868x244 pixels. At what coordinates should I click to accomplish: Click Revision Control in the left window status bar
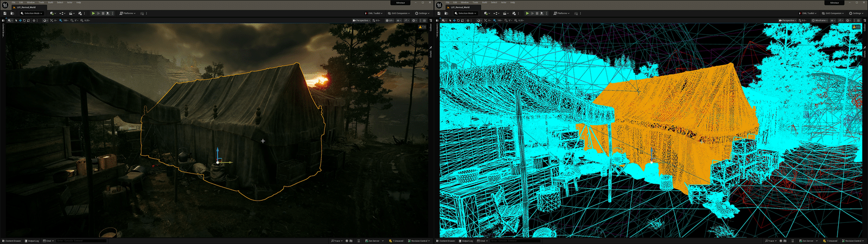coord(419,241)
